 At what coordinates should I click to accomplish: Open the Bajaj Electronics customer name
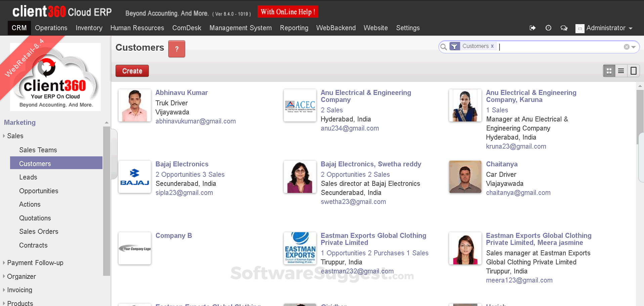point(182,164)
